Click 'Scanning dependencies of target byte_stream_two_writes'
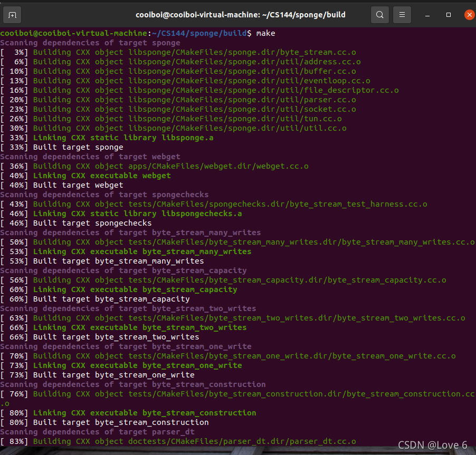Screen dimensions: 476x455 [128, 308]
